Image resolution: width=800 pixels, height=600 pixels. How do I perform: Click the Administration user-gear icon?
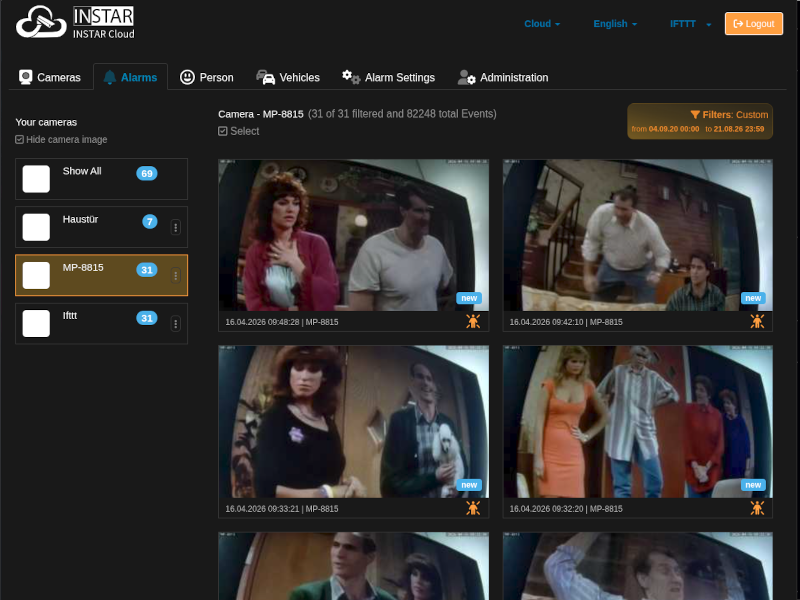tap(466, 78)
